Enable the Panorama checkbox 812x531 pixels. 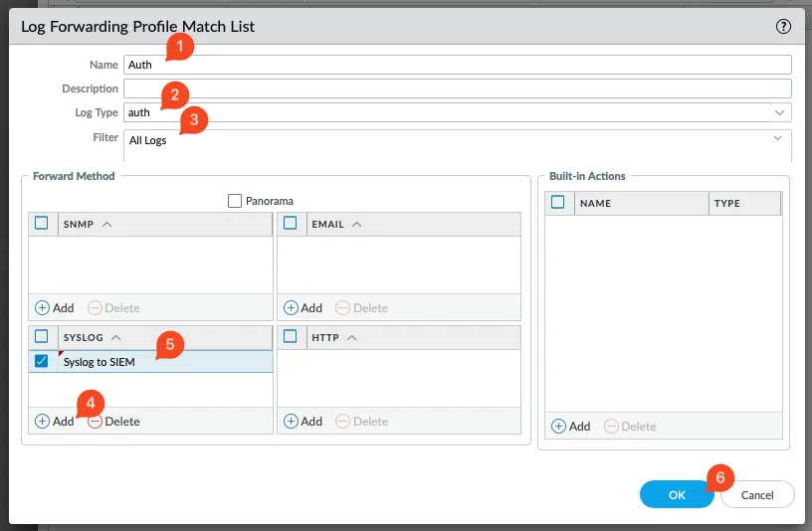point(235,201)
